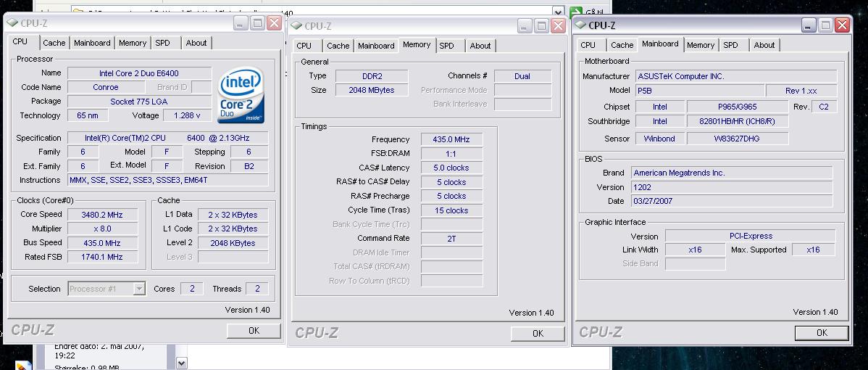Minimize the right CPU-Z window
Screen dimensions: 868x370
[809, 25]
